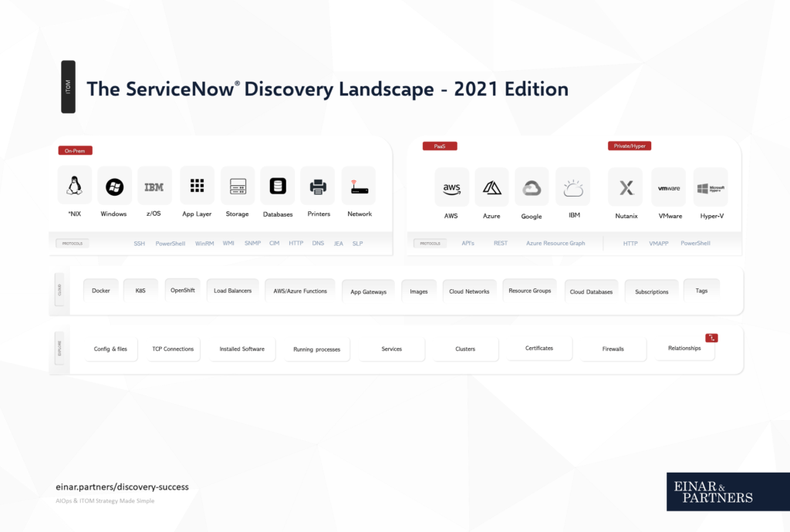Screen dimensions: 790x532
Task: Open the einar.partners/discovery-success link
Action: click(x=122, y=487)
